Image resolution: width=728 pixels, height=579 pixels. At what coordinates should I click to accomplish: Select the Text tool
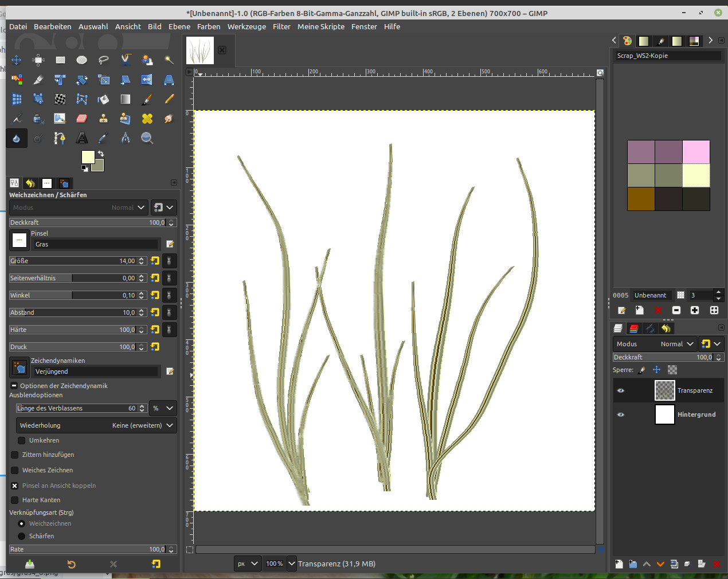pos(82,138)
